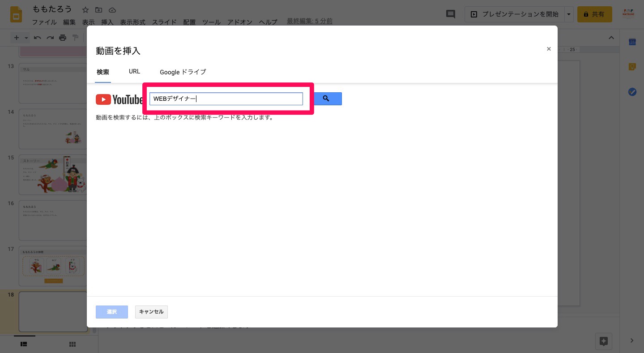644x353 pixels.
Task: Click the move to folder icon
Action: click(99, 10)
